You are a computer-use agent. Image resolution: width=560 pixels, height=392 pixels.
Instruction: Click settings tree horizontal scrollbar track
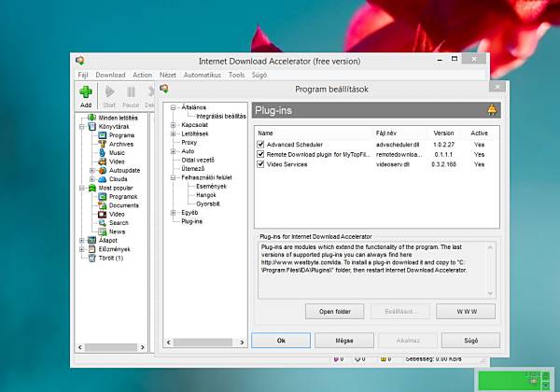tap(203, 343)
